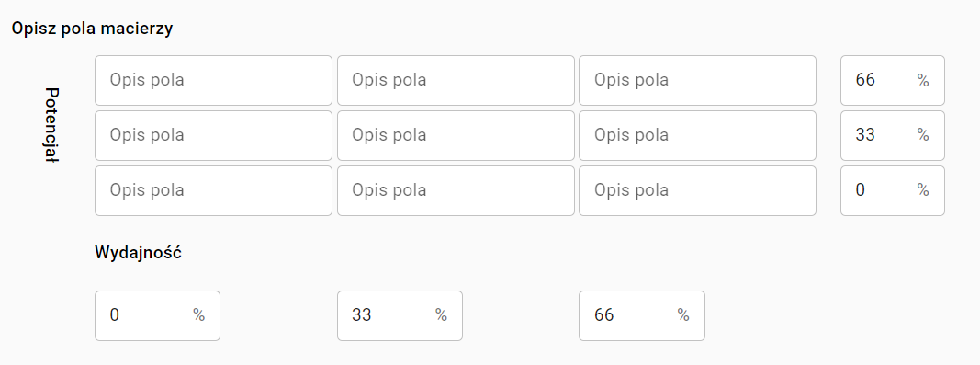Select the top-row middle Opis pola field
980x365 pixels.
coord(456,80)
